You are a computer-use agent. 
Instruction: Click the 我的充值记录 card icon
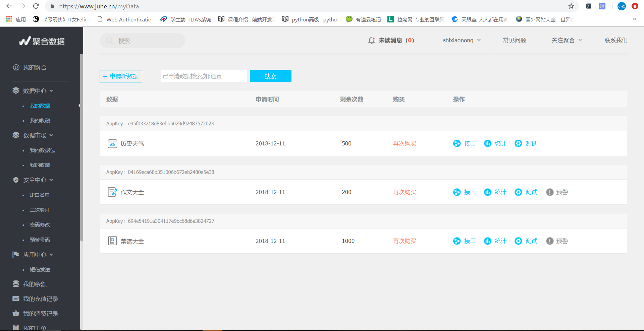pyautogui.click(x=16, y=299)
